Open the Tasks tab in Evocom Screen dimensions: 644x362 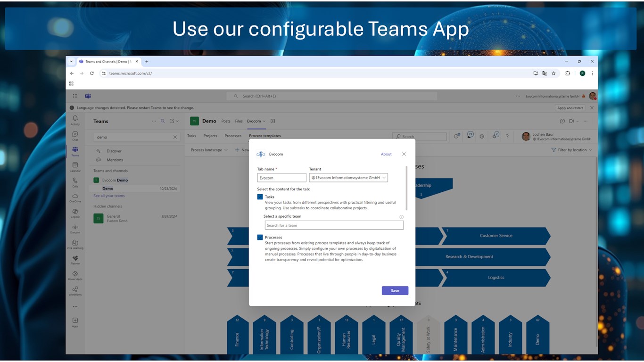click(x=191, y=136)
